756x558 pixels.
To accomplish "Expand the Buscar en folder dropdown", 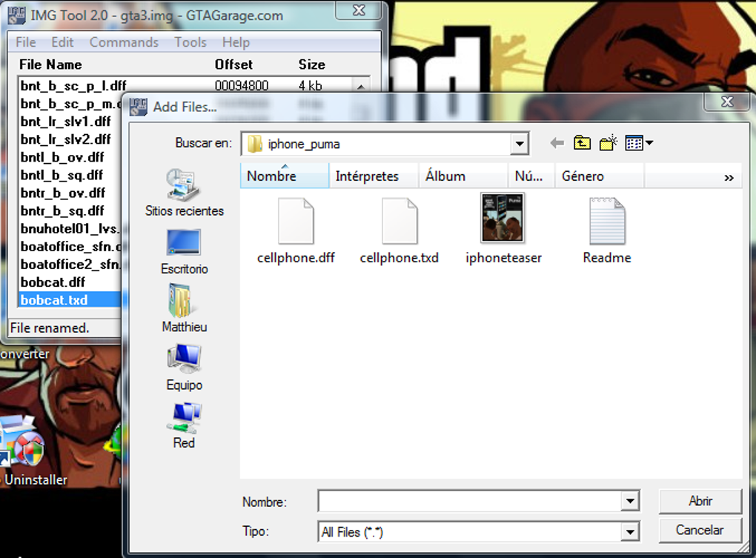I will point(519,144).
